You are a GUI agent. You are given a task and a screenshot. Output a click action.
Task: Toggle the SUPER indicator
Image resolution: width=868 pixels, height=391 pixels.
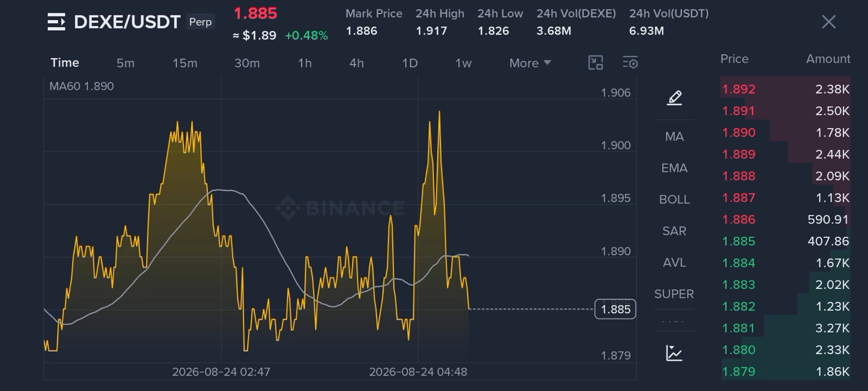click(674, 294)
